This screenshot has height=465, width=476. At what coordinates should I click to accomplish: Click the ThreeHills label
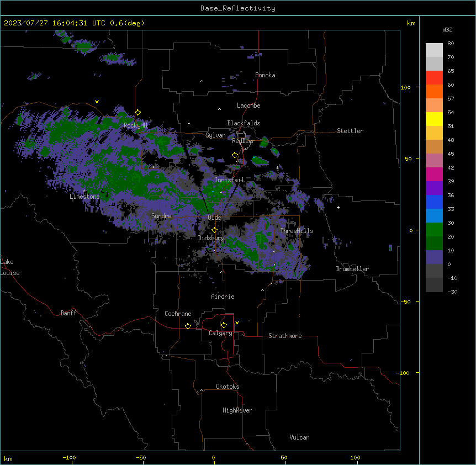tap(297, 231)
